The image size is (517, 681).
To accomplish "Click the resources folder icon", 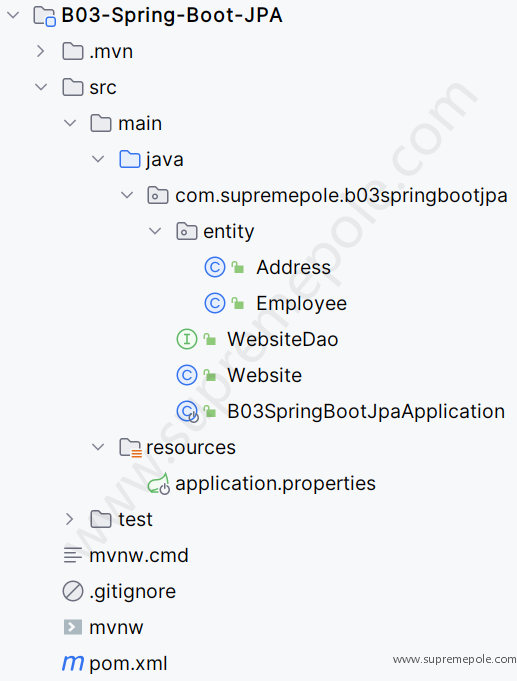I will click(x=130, y=448).
